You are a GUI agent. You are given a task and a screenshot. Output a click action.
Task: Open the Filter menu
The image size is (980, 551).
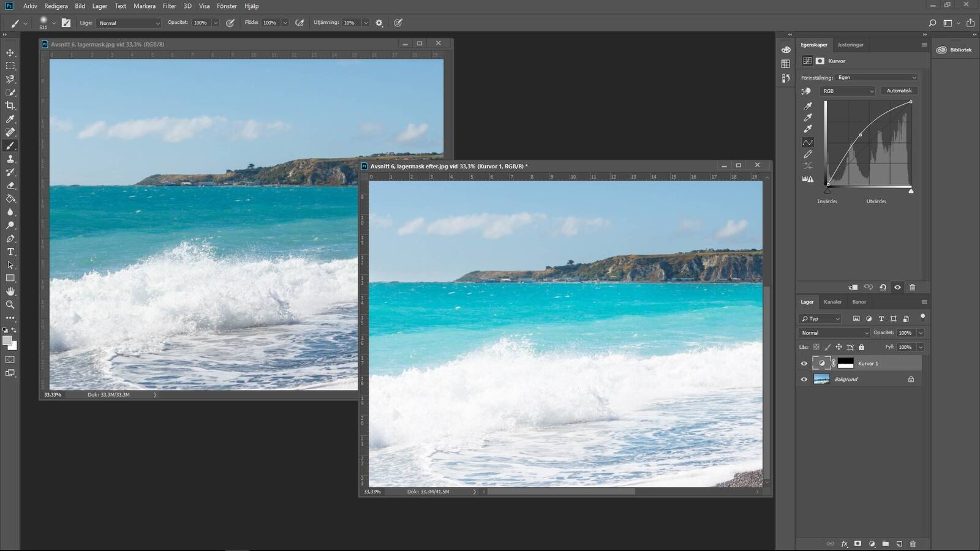point(169,6)
